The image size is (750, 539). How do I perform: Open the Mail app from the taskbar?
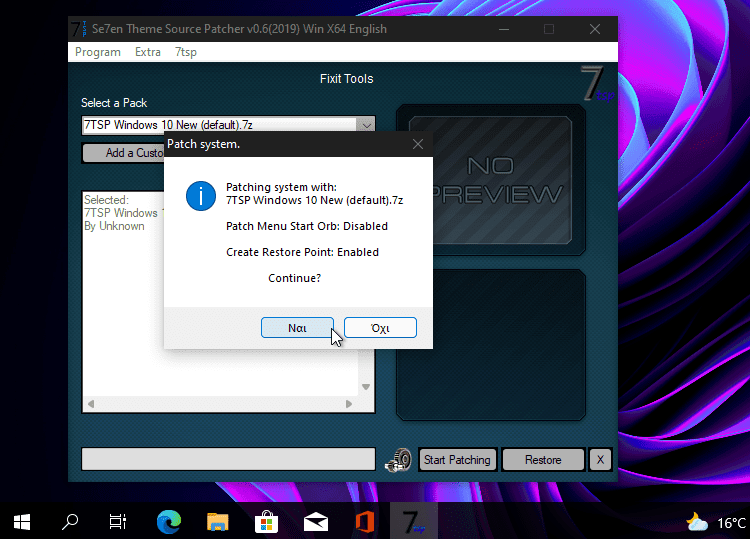pyautogui.click(x=316, y=522)
